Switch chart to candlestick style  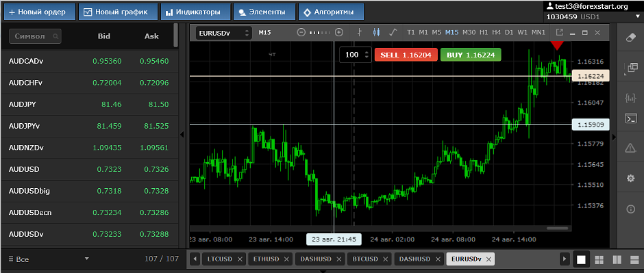click(377, 32)
